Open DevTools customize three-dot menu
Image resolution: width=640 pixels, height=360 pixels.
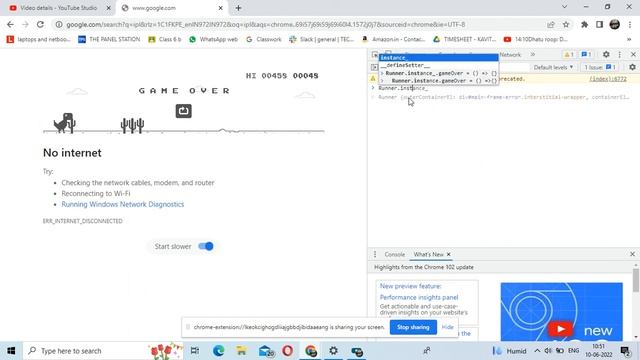(620, 54)
